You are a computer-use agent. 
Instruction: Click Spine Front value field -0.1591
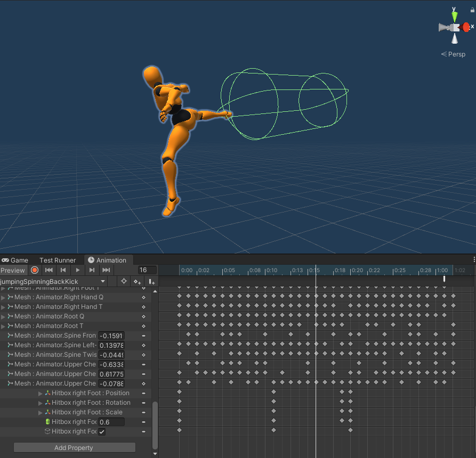pyautogui.click(x=111, y=336)
